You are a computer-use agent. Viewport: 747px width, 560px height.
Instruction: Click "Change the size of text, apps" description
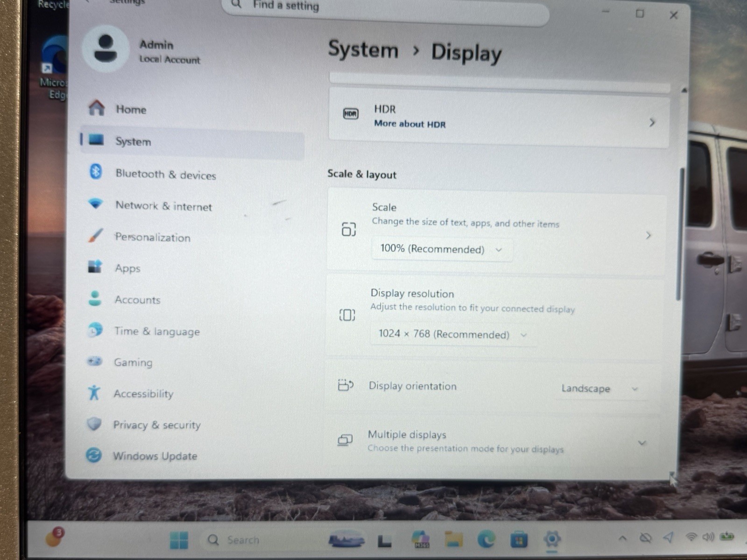pyautogui.click(x=465, y=223)
